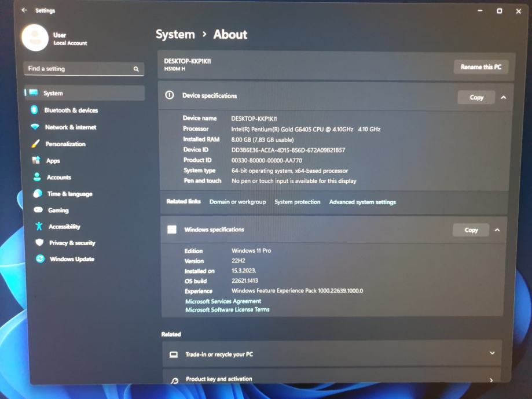This screenshot has width=532, height=399.
Task: Click the Privacy & security shield icon
Action: [40, 242]
